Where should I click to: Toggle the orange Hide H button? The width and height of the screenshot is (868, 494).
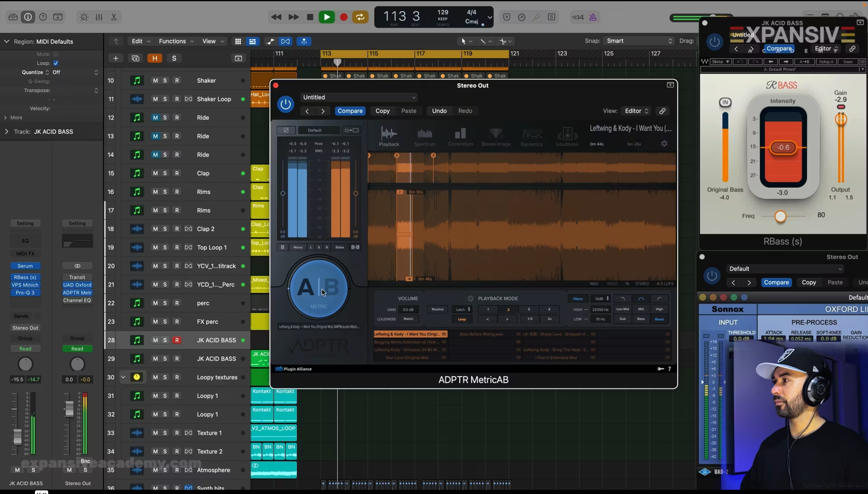[155, 59]
